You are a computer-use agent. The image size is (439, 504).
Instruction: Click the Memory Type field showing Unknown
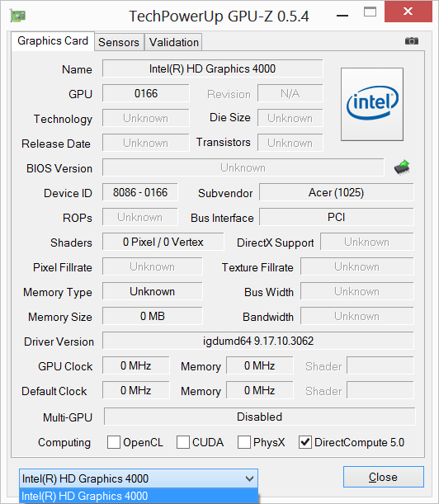pos(153,291)
